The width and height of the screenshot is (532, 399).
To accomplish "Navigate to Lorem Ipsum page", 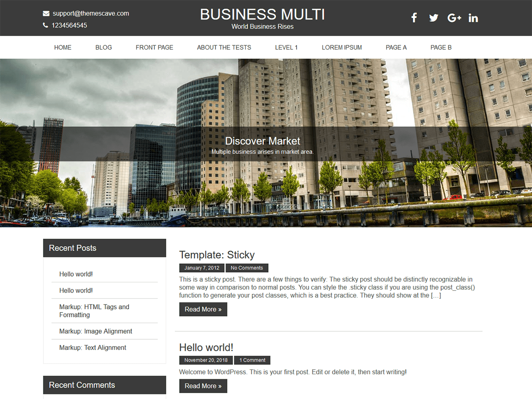I will tap(342, 47).
